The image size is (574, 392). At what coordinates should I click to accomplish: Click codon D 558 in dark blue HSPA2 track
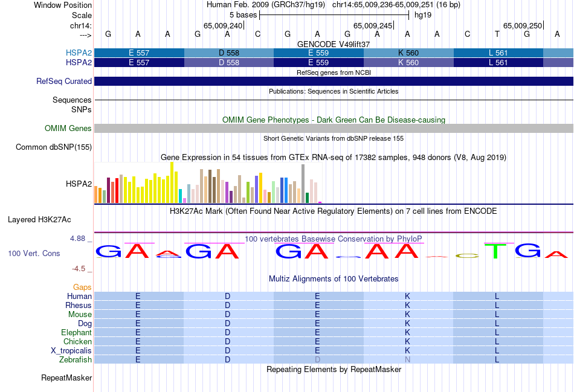tap(229, 63)
